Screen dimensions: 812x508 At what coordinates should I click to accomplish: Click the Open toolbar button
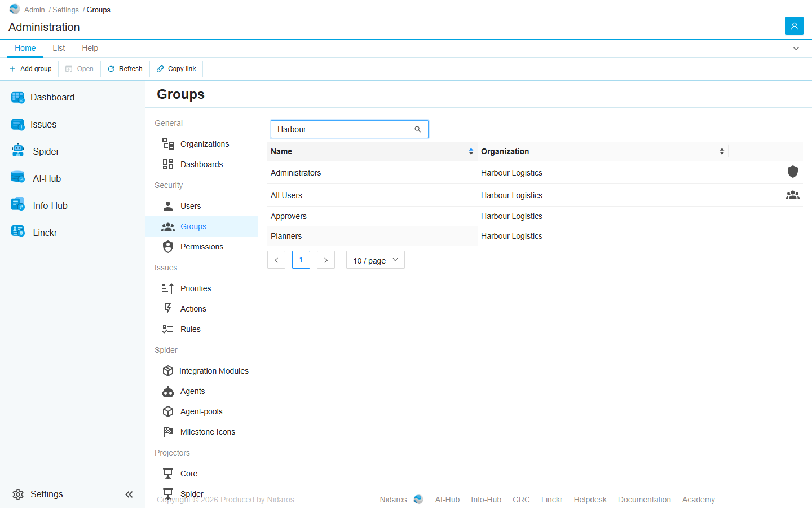point(80,69)
